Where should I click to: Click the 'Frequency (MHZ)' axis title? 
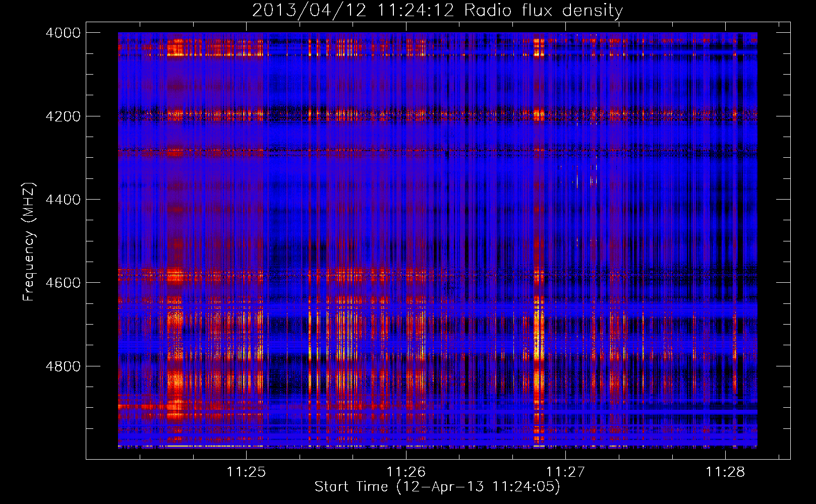coord(29,242)
